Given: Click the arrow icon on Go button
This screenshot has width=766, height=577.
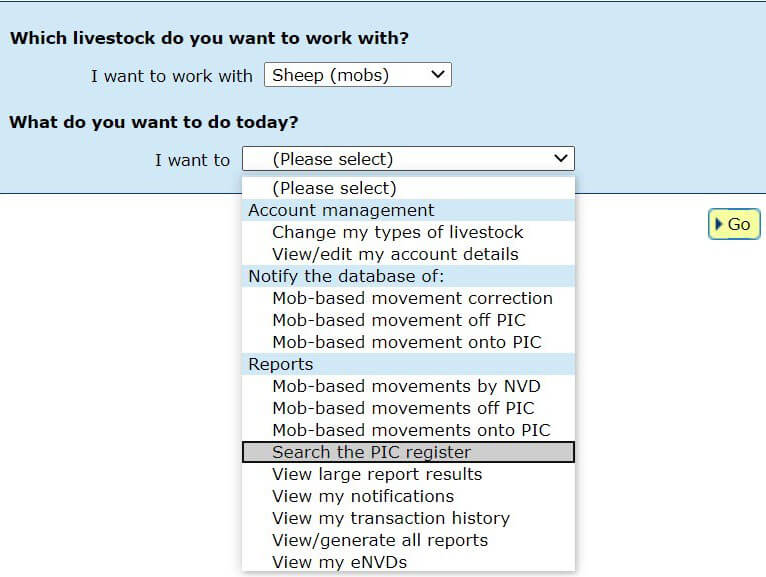Looking at the screenshot, I should (x=719, y=225).
